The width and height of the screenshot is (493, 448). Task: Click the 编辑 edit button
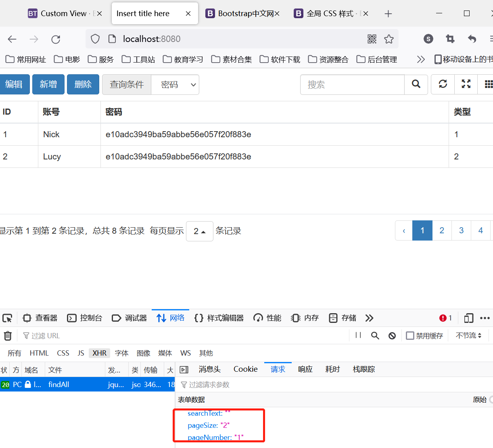(x=14, y=84)
